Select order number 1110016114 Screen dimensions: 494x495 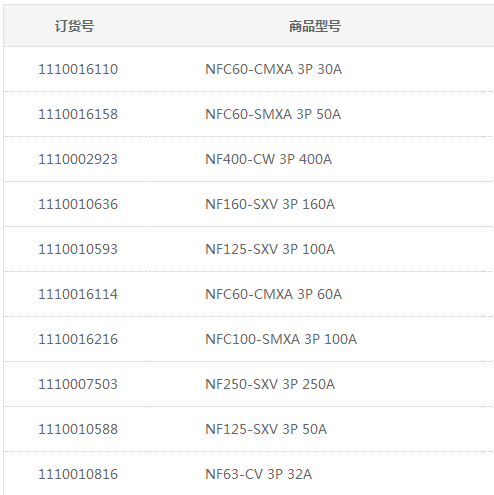78,294
